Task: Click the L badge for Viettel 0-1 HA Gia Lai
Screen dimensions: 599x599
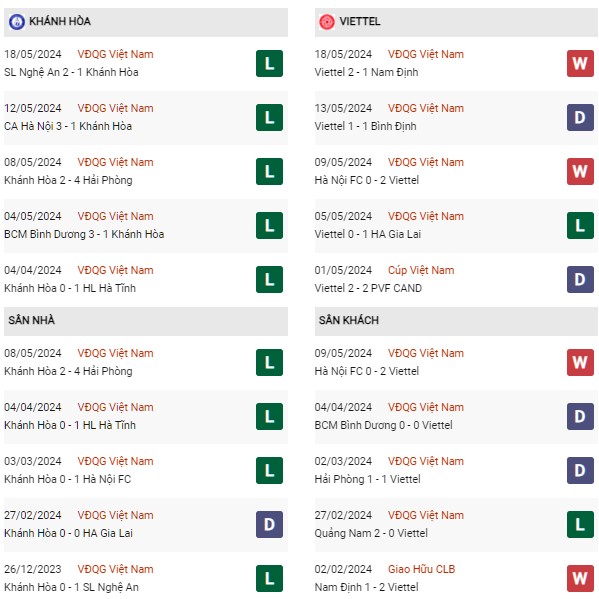Action: pyautogui.click(x=580, y=225)
